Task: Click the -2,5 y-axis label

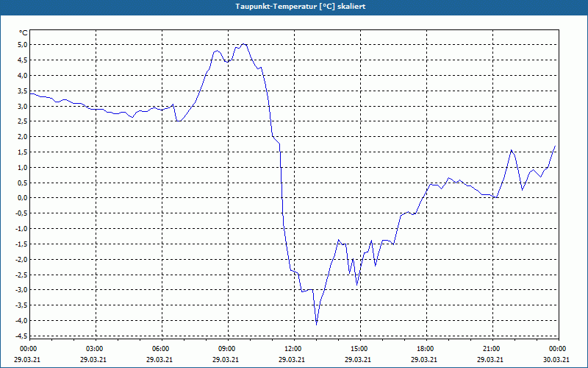Action: pyautogui.click(x=21, y=275)
